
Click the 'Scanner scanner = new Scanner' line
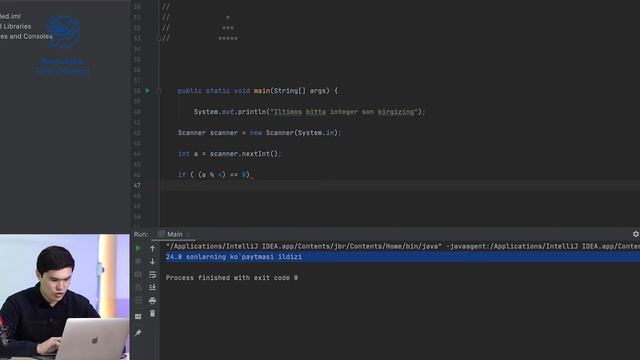[x=259, y=133]
